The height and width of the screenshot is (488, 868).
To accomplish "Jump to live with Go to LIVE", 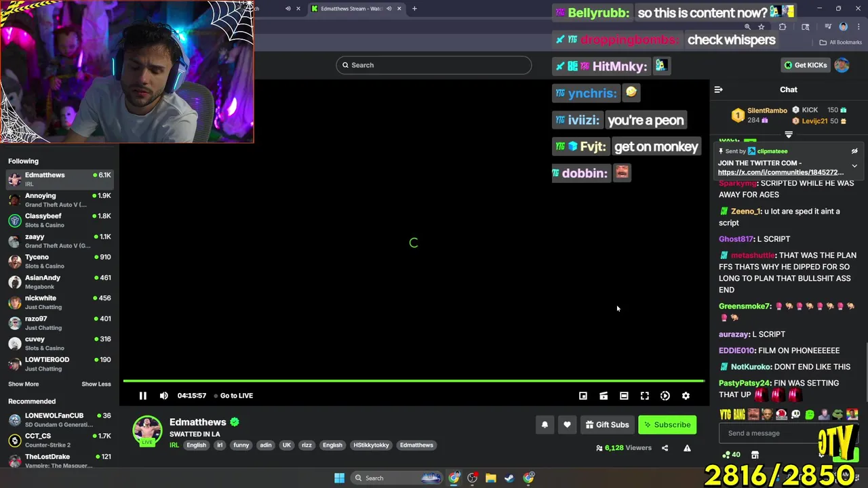I will (233, 396).
